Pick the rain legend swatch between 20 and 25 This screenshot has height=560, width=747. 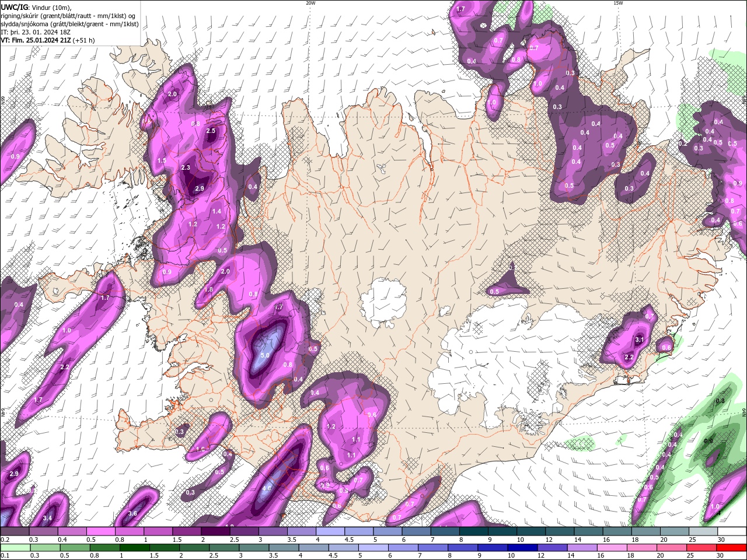point(672,547)
